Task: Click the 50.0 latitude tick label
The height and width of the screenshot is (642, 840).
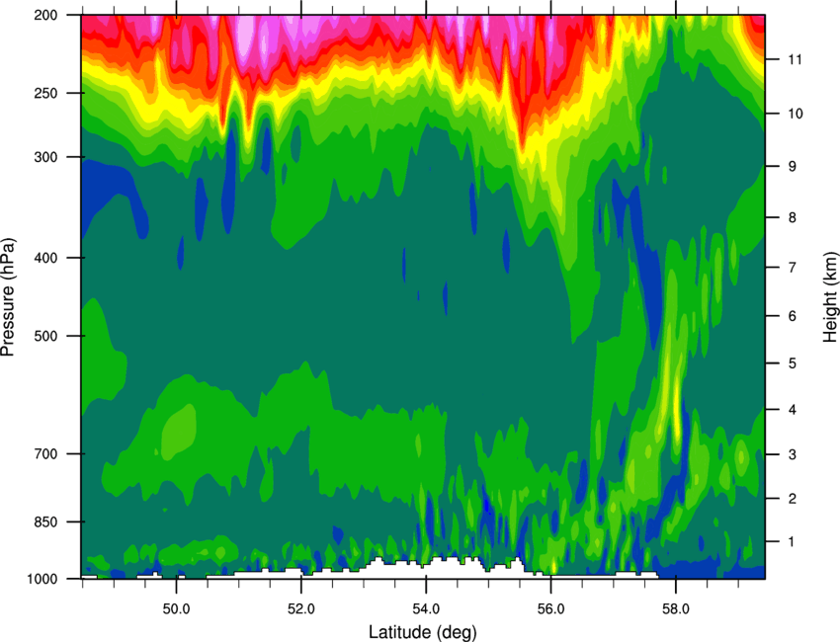Action: [176, 609]
